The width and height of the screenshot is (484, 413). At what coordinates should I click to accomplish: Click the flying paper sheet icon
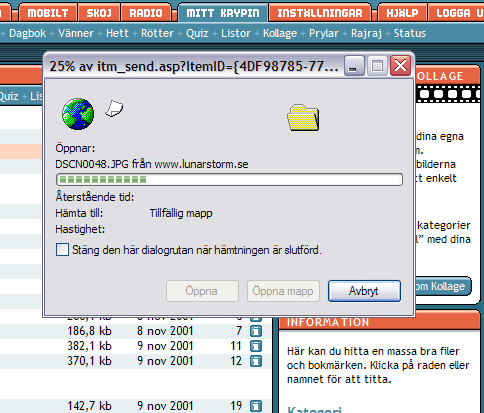pyautogui.click(x=114, y=109)
